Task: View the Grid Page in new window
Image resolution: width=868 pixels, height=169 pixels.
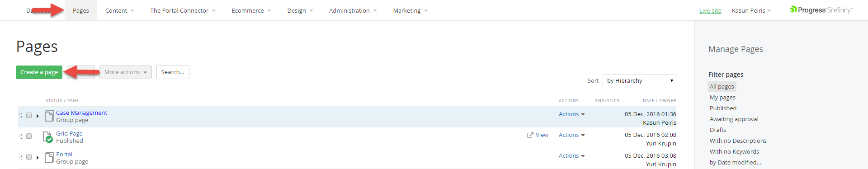Action: pos(538,135)
